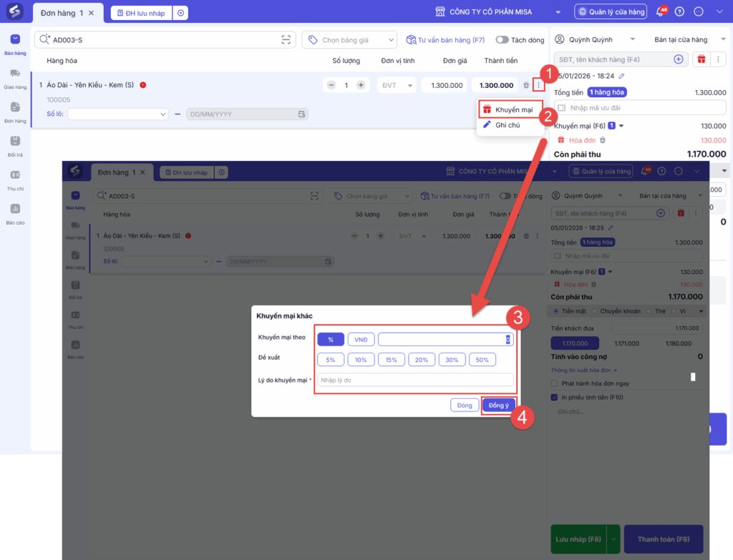733x560 pixels.
Task: Click the notification bell with badge 46
Action: 661,11
